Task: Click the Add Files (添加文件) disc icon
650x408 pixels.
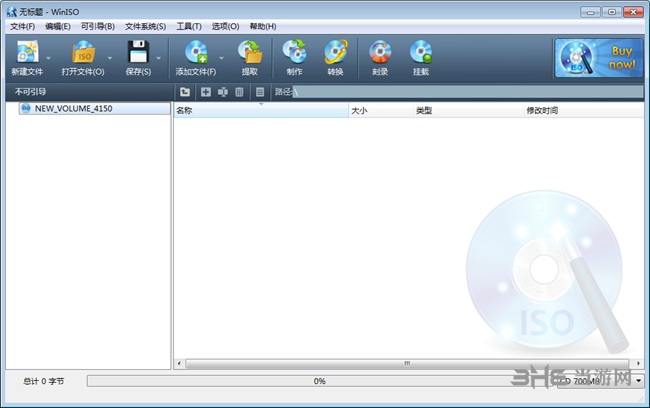Action: (196, 52)
